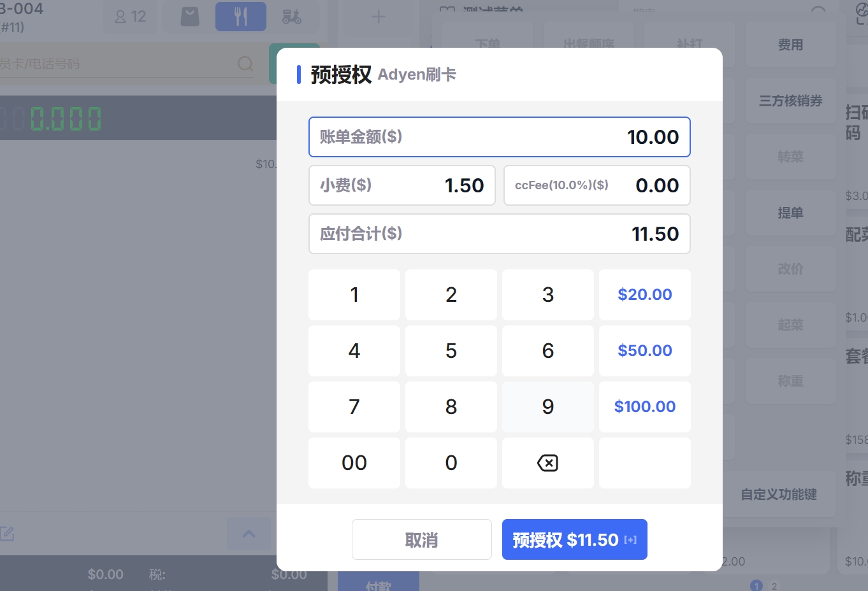Viewport: 868px width, 591px height.
Task: Cancel the pre-authorization with 取消
Action: pos(421,539)
